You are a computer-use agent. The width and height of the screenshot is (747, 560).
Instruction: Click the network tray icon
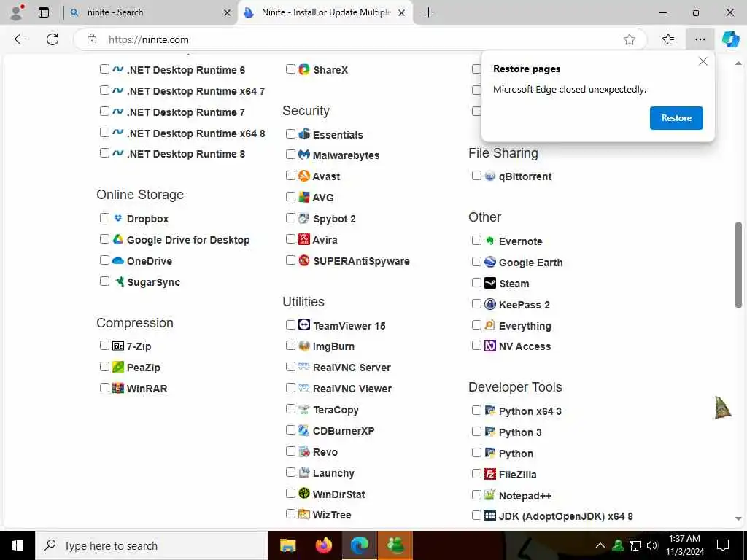(635, 545)
